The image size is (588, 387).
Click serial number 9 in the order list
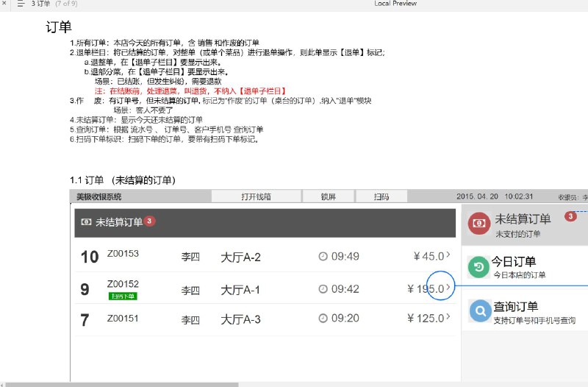[85, 289]
